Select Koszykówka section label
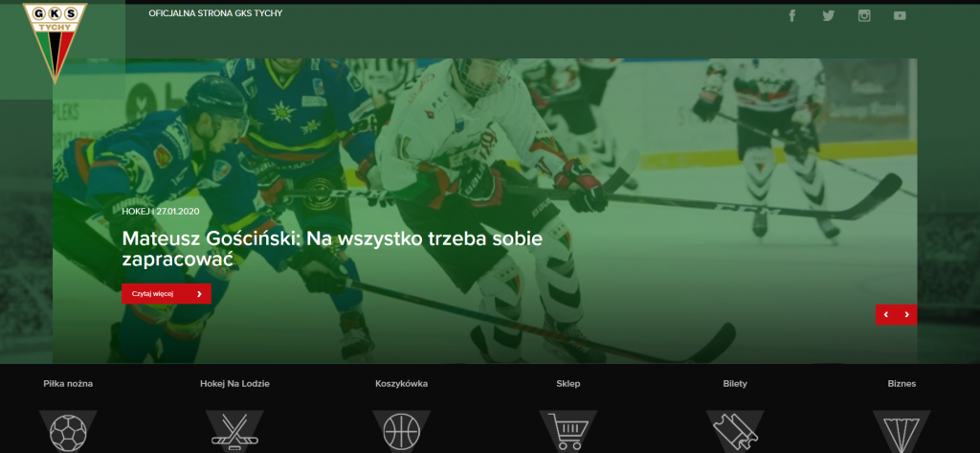 (402, 383)
